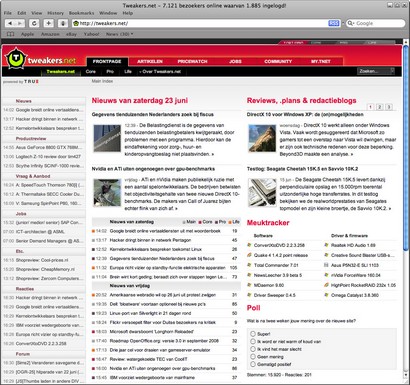The width and height of the screenshot is (410, 385).
Task: Click the Creative Sound Blaster USB icon
Action: (x=326, y=255)
